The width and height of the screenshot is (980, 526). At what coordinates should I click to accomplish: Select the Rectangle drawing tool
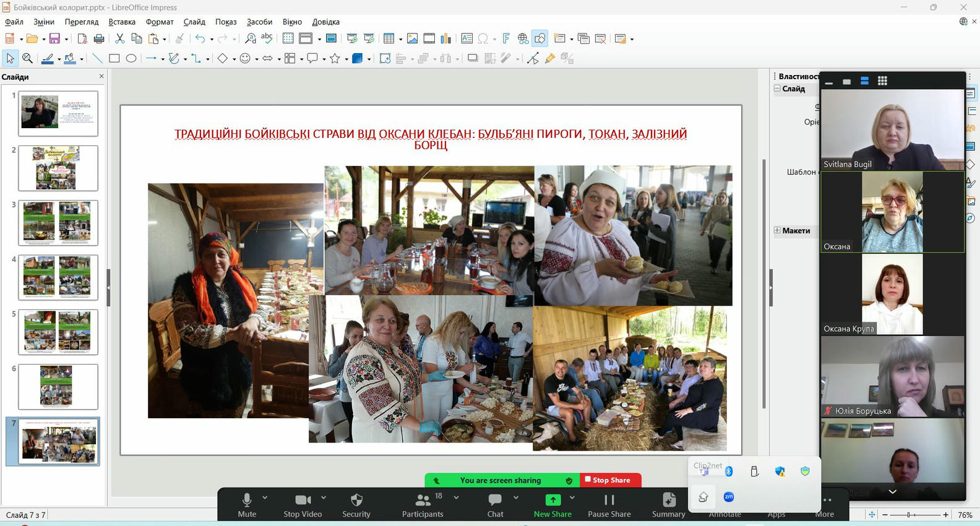pyautogui.click(x=114, y=58)
